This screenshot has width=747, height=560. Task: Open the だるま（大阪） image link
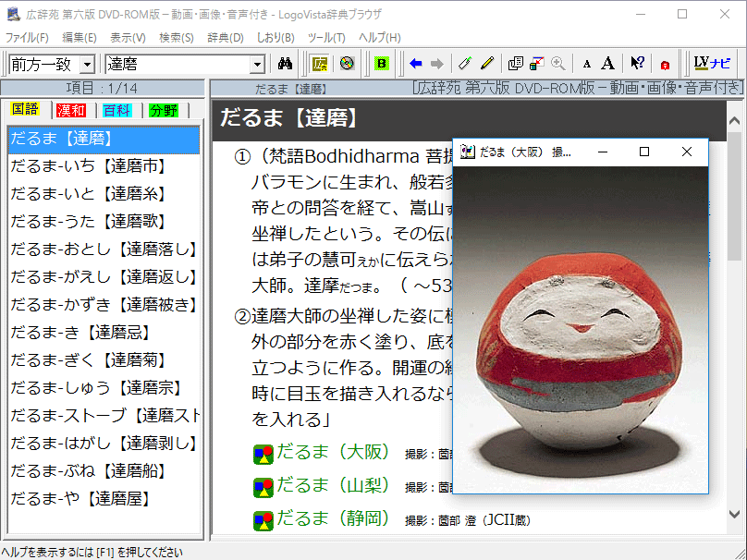(333, 452)
